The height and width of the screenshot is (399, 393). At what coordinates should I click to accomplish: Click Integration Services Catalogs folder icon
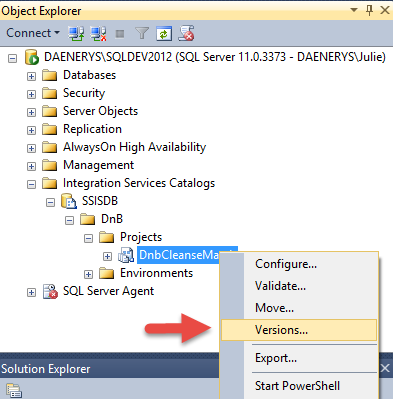pos(50,183)
